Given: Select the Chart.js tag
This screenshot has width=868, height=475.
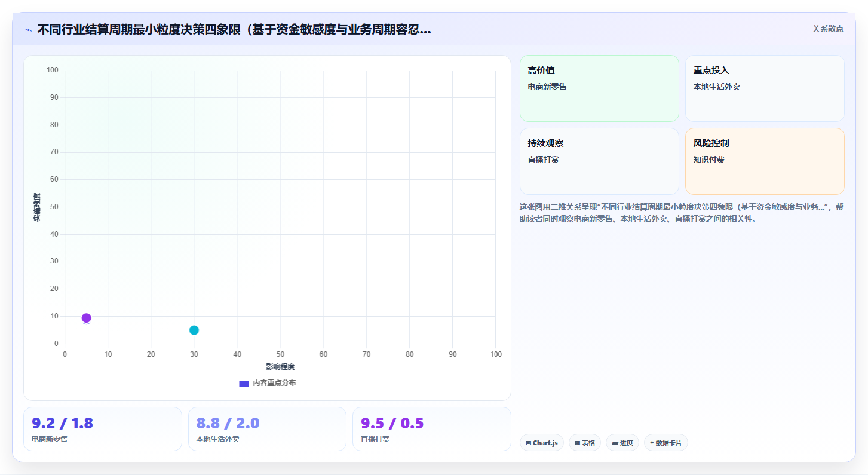Looking at the screenshot, I should (x=541, y=443).
